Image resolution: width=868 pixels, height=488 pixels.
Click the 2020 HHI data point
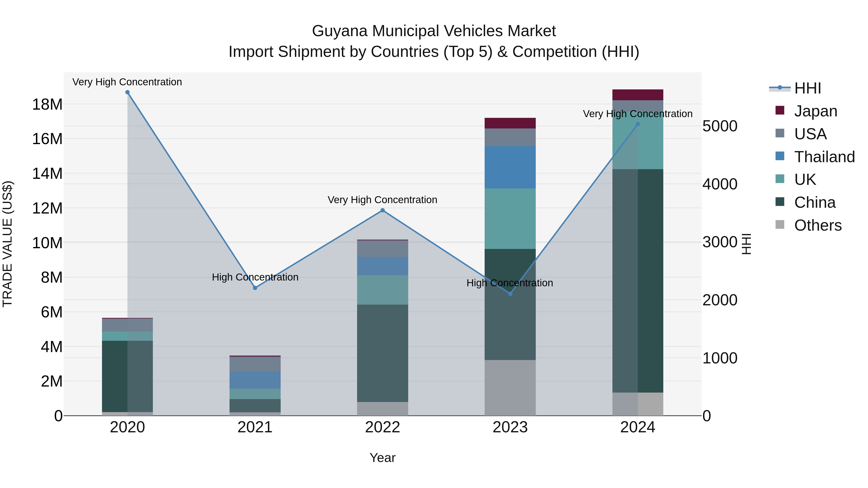pyautogui.click(x=127, y=92)
